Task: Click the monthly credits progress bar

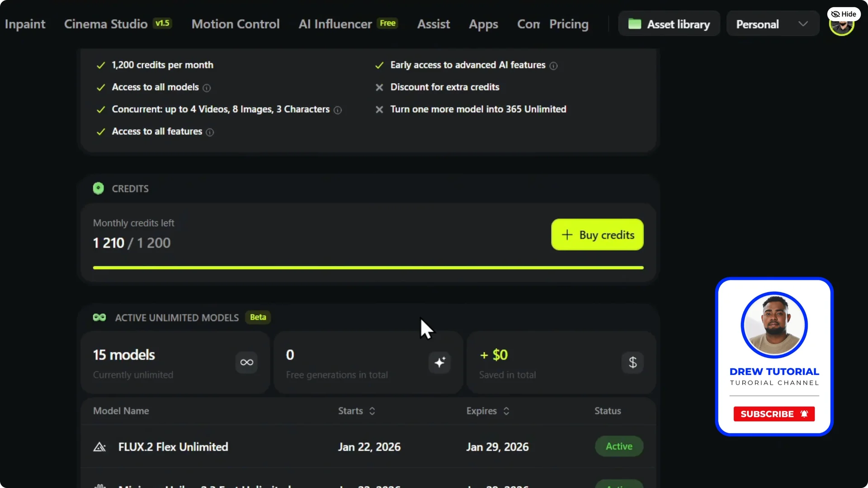Action: click(x=368, y=267)
